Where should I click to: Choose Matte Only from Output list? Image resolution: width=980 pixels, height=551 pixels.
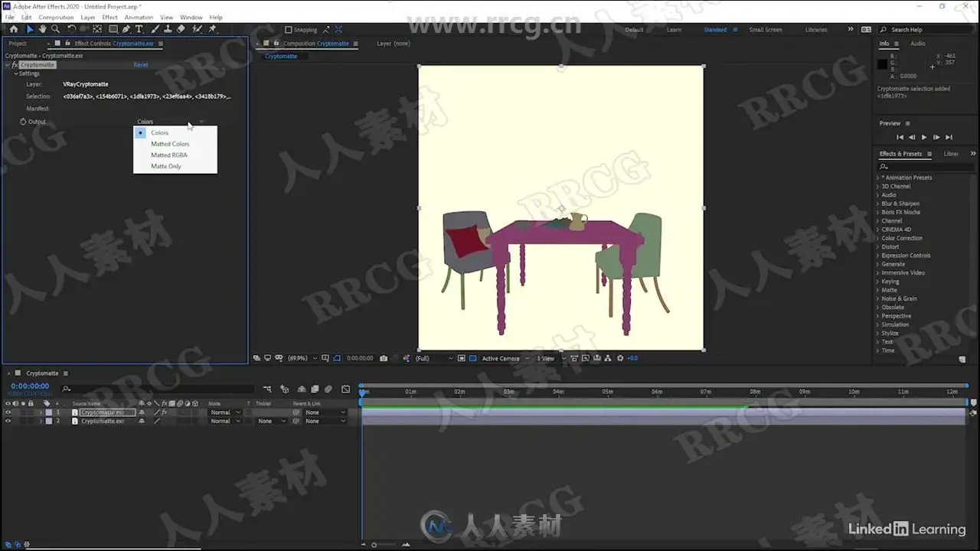tap(166, 166)
